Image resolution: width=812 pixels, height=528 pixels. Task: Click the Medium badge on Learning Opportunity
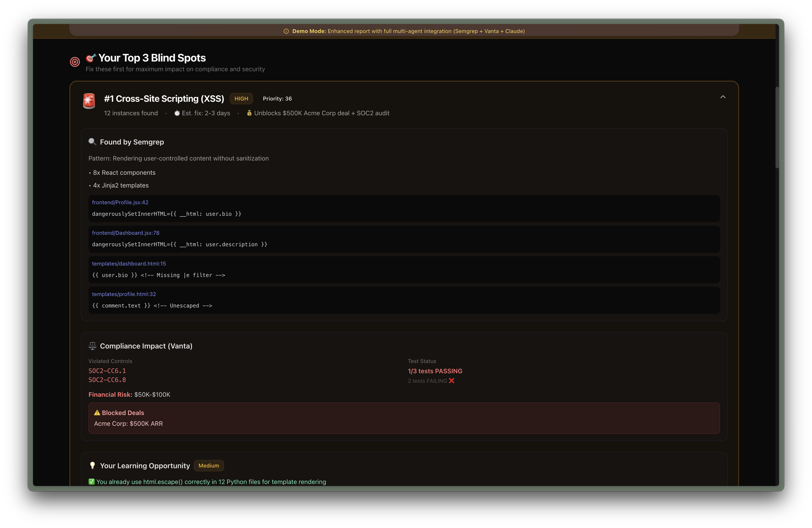click(x=208, y=465)
